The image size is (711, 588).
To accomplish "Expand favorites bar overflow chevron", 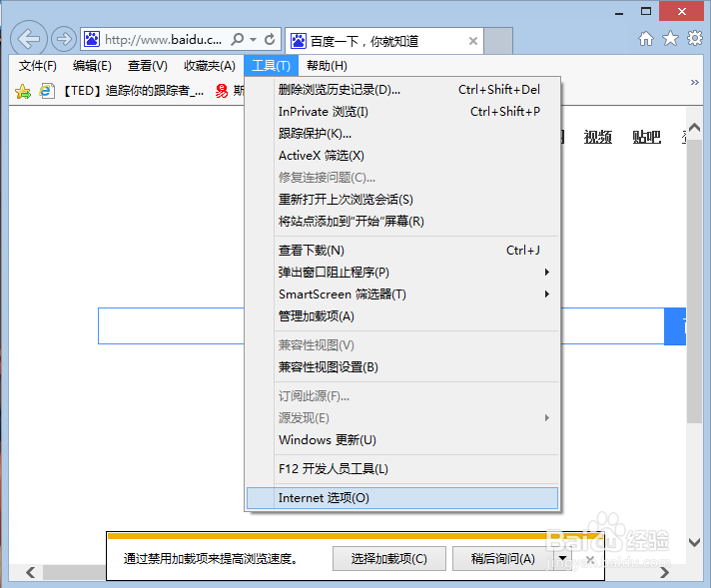I will click(x=695, y=83).
